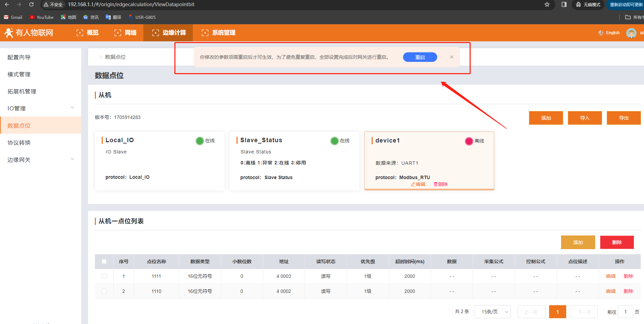Click the page number jump input field
Screen dimensions: 644x324
click(x=625, y=312)
